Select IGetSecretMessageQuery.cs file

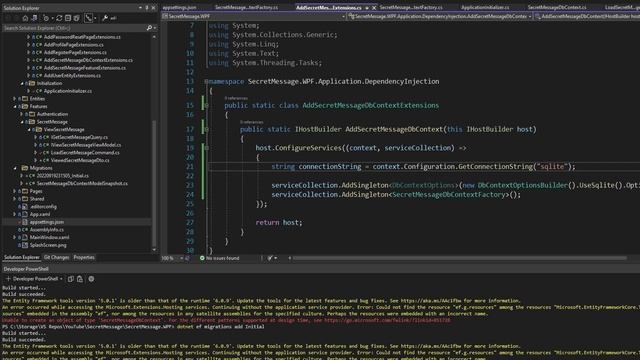(79, 137)
